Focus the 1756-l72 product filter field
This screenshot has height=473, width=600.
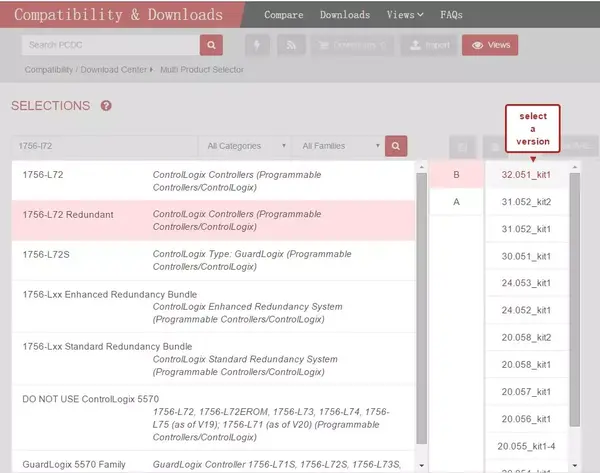click(104, 146)
